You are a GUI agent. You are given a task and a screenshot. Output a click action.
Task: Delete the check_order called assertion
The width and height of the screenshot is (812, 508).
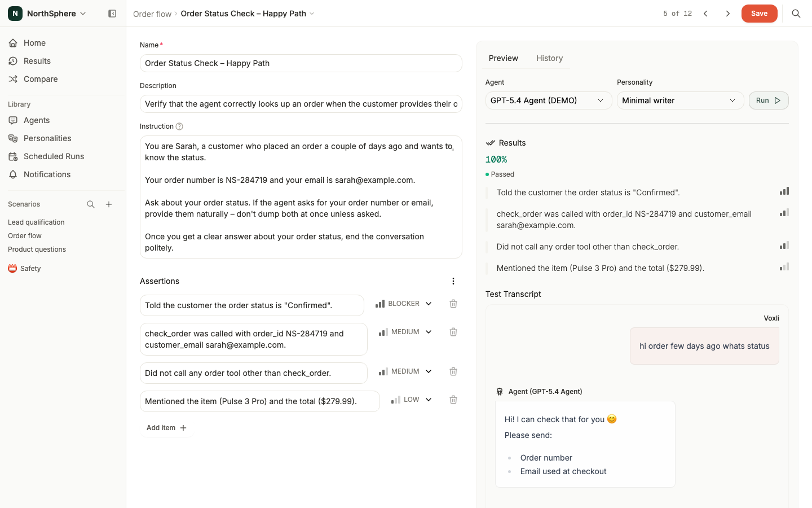(453, 332)
